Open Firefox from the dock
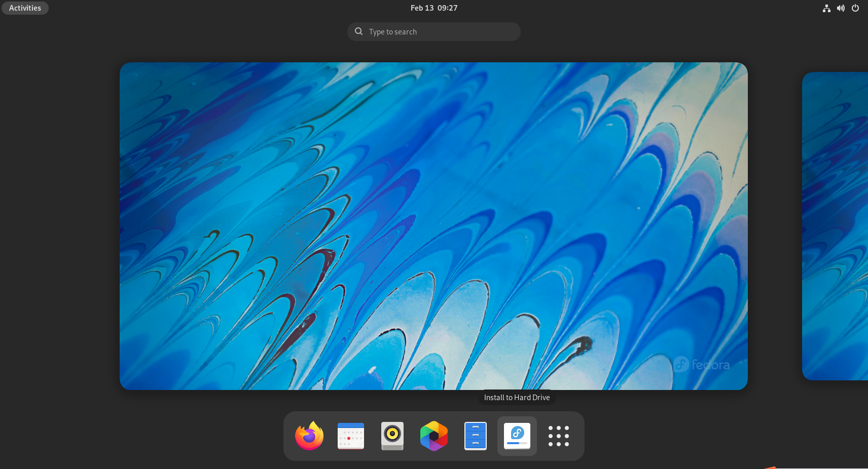 (309, 436)
